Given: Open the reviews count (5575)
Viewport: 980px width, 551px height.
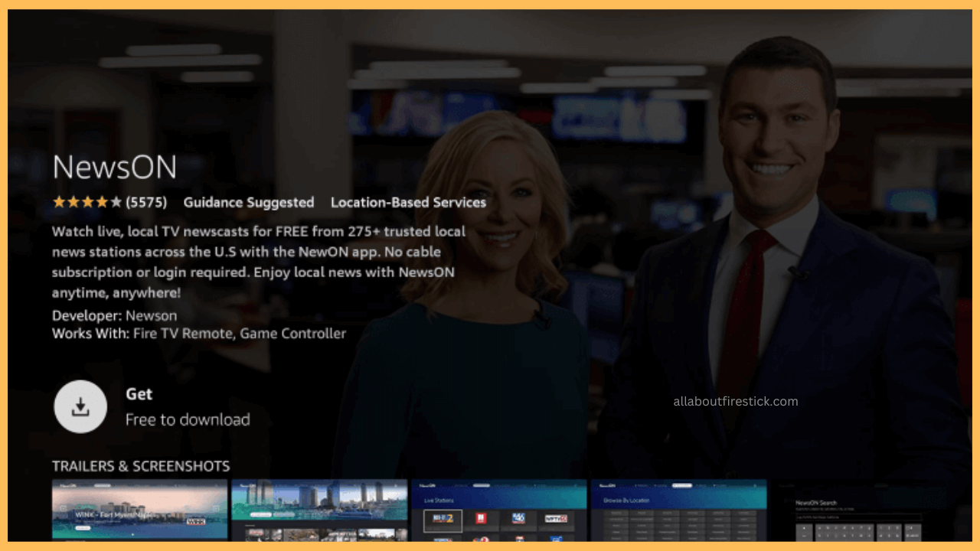Looking at the screenshot, I should (146, 203).
